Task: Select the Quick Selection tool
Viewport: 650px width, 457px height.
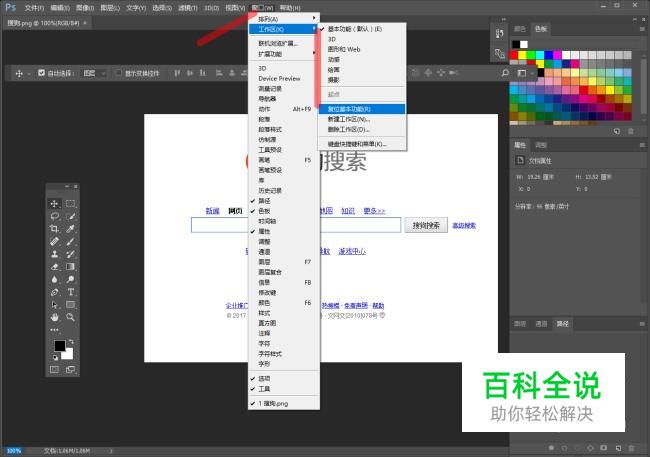Action: coord(70,216)
